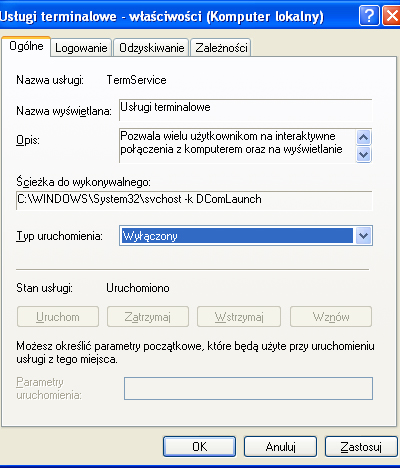Close the properties dialog with X
The image size is (400, 468).
(x=391, y=16)
